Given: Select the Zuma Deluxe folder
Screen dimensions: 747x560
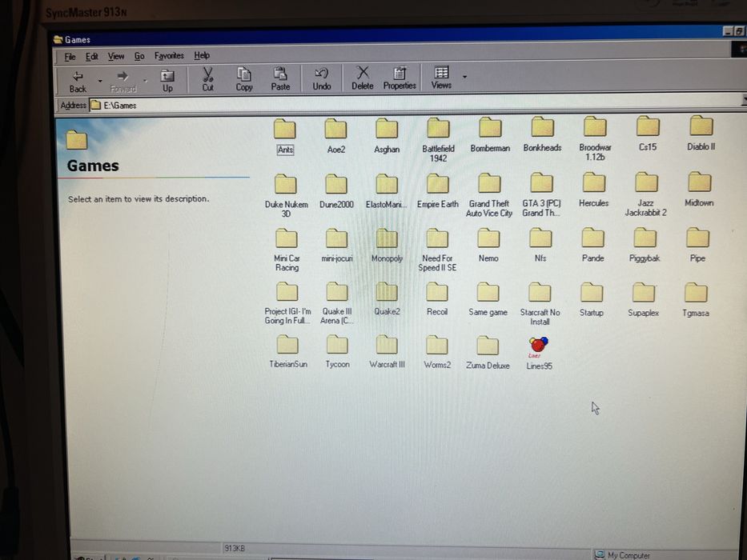Looking at the screenshot, I should (488, 352).
